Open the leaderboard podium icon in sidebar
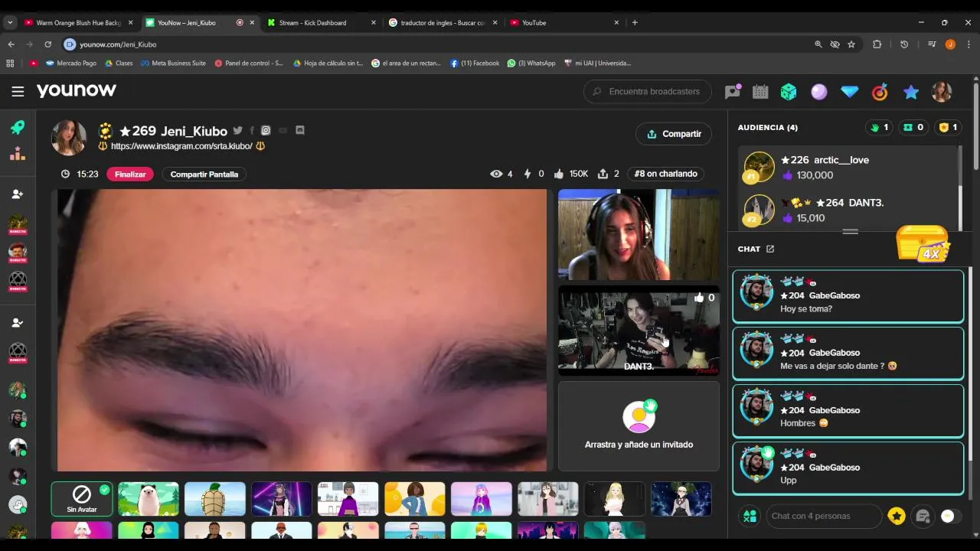This screenshot has height=551, width=980. [x=18, y=154]
